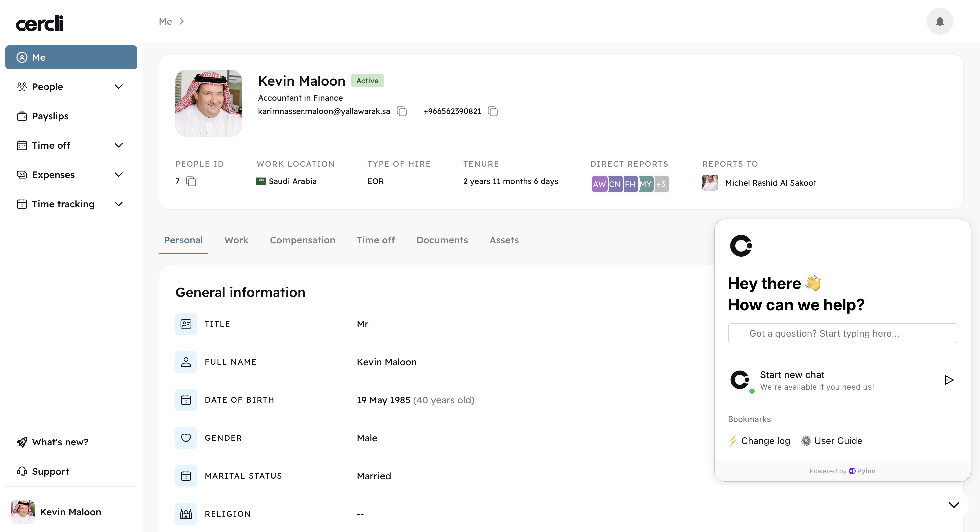Expand the Time off sidebar menu
Image resolution: width=980 pixels, height=532 pixels.
(x=119, y=145)
